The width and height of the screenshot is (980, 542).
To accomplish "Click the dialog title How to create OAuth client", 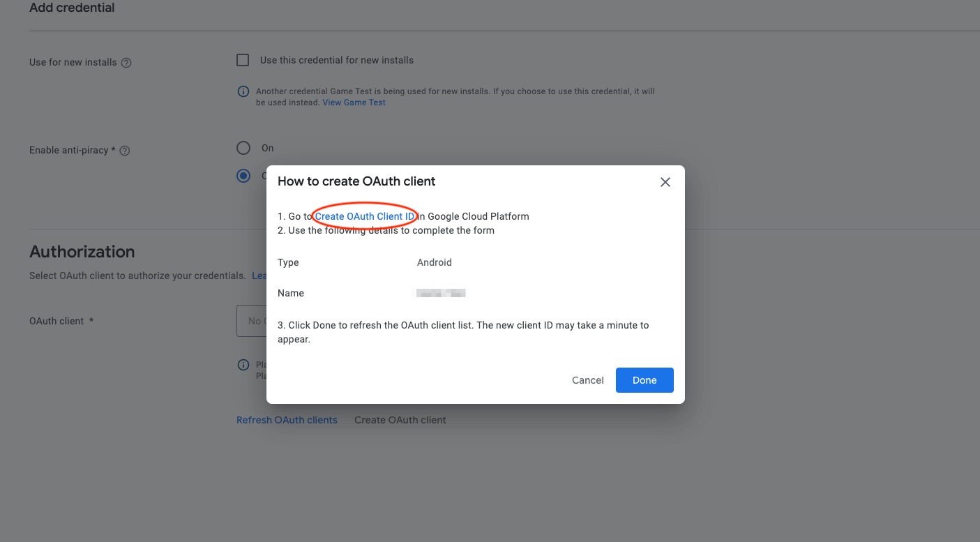I will click(356, 181).
